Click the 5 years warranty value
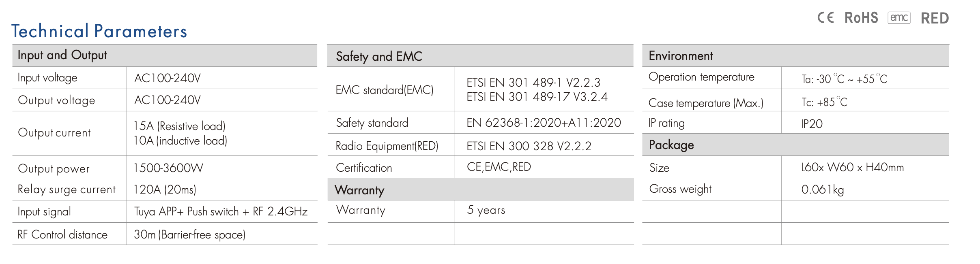The image size is (980, 264). tap(486, 210)
